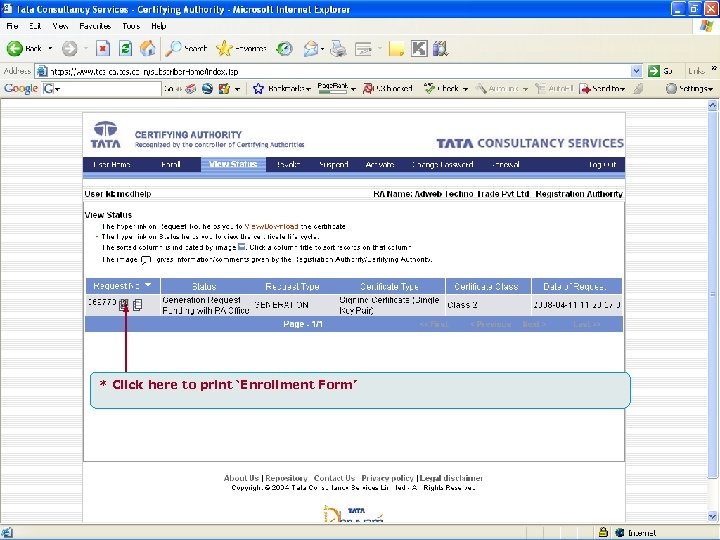
Task: Click the TATA logo in page header
Action: [106, 135]
